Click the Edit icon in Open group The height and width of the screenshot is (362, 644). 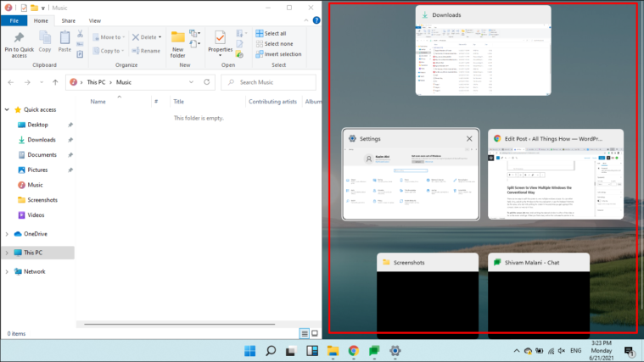239,44
